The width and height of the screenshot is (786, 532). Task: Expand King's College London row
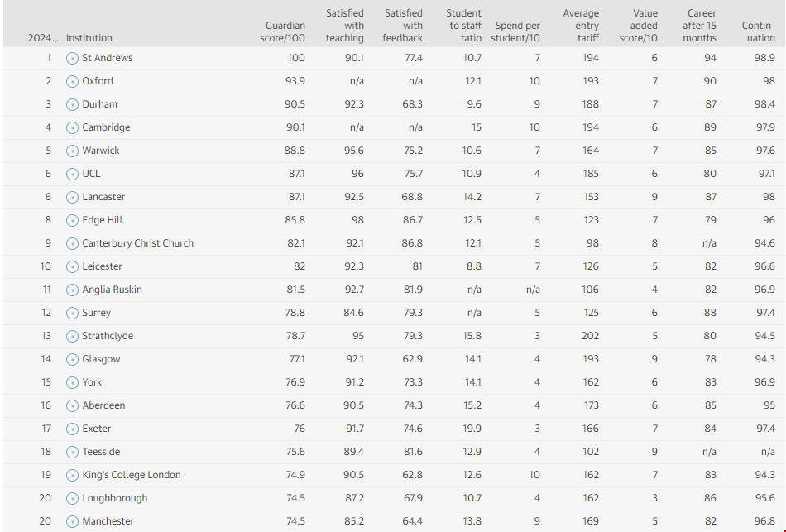72,475
